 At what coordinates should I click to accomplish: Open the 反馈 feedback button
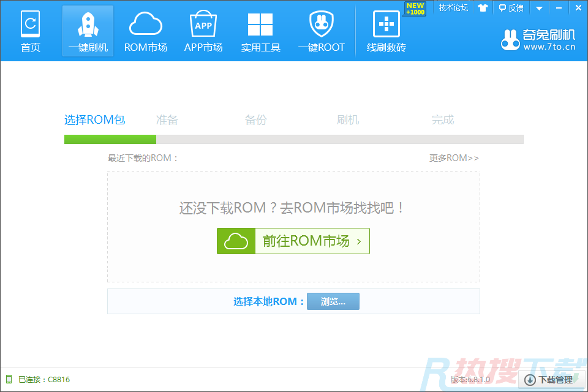[511, 8]
